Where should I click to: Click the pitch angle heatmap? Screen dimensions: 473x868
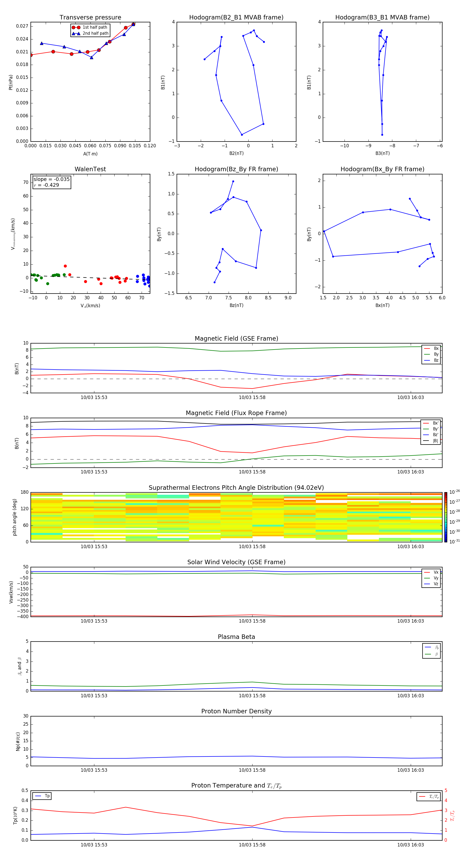(x=236, y=517)
